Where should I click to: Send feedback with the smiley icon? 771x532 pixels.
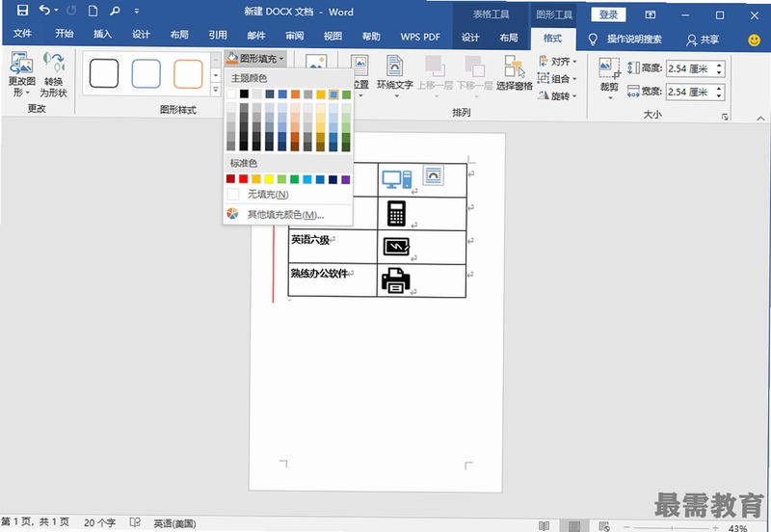(754, 40)
